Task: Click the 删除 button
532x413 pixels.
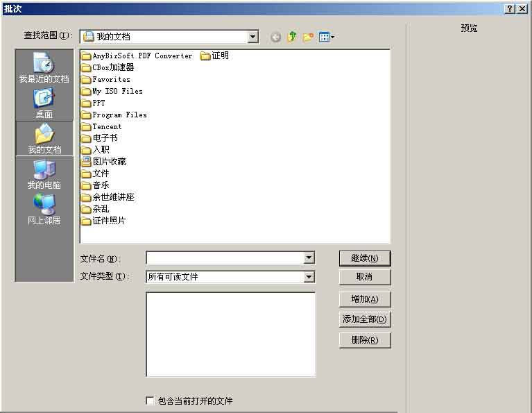Action: click(x=365, y=340)
